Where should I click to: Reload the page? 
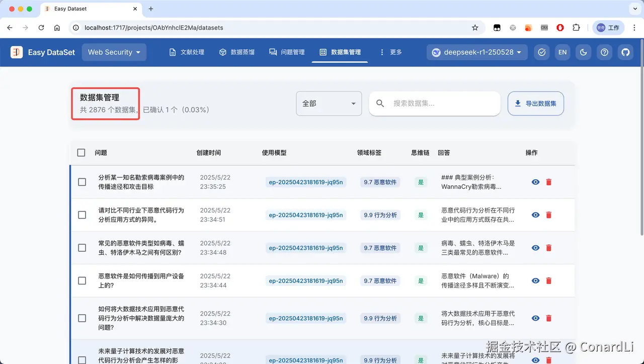[41, 28]
